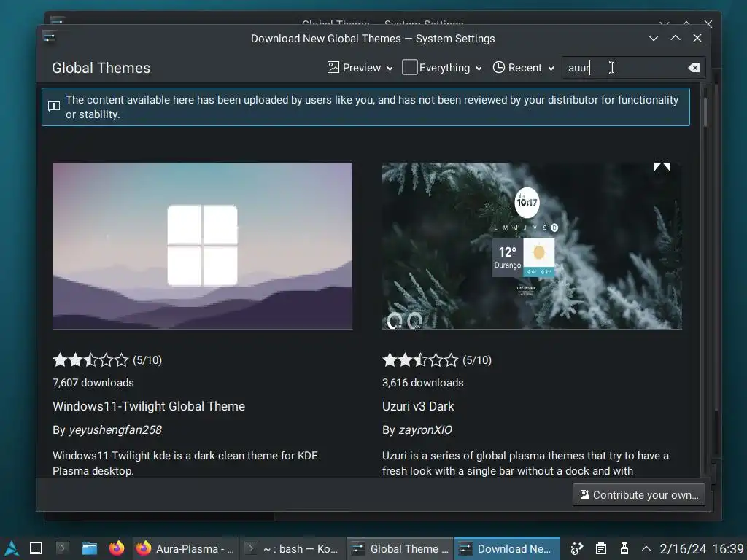Click the author name zayronXIO
Viewport: 747px width, 560px height.
coord(425,430)
